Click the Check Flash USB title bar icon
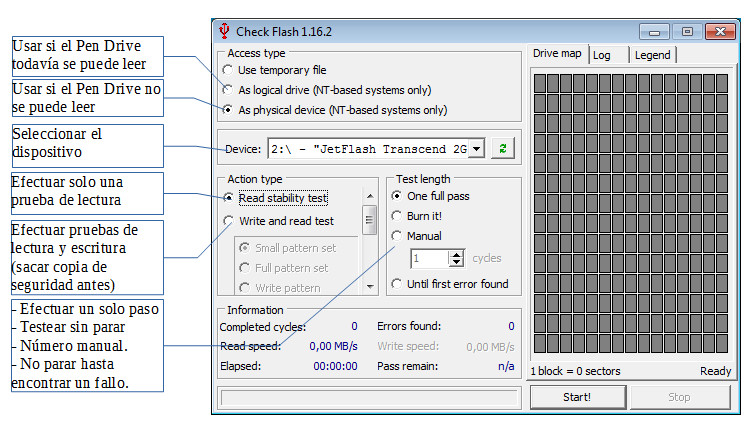Viewport: 756px width, 435px height. click(x=224, y=31)
